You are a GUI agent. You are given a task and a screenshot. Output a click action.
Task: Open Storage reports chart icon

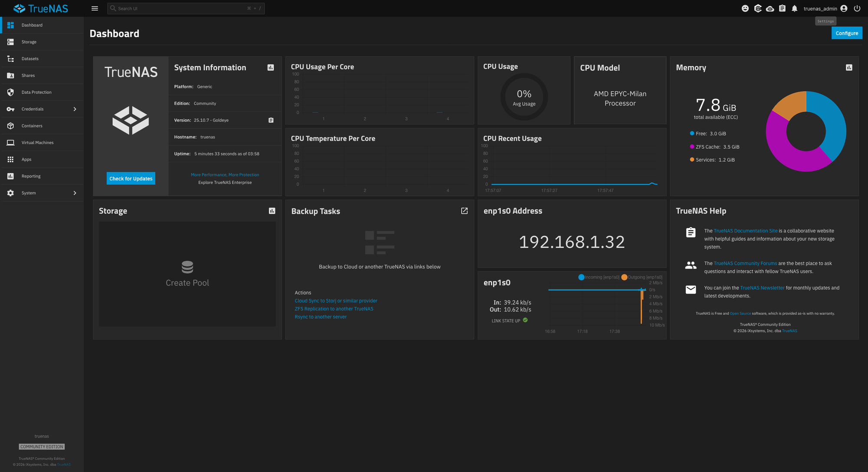click(x=272, y=211)
